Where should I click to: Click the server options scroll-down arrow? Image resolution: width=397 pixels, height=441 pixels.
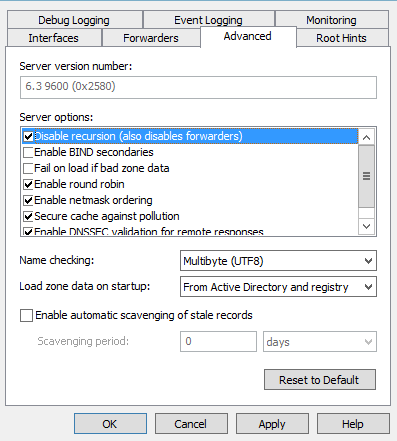pyautogui.click(x=366, y=226)
